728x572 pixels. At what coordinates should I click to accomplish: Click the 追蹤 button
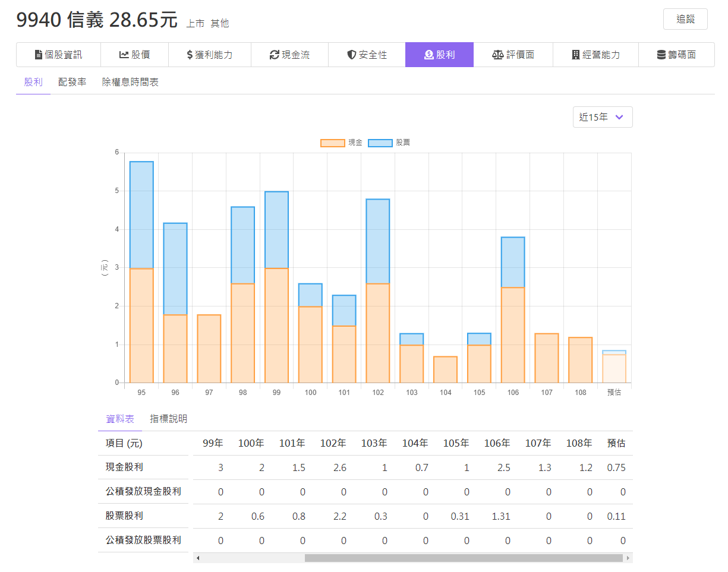pyautogui.click(x=685, y=19)
